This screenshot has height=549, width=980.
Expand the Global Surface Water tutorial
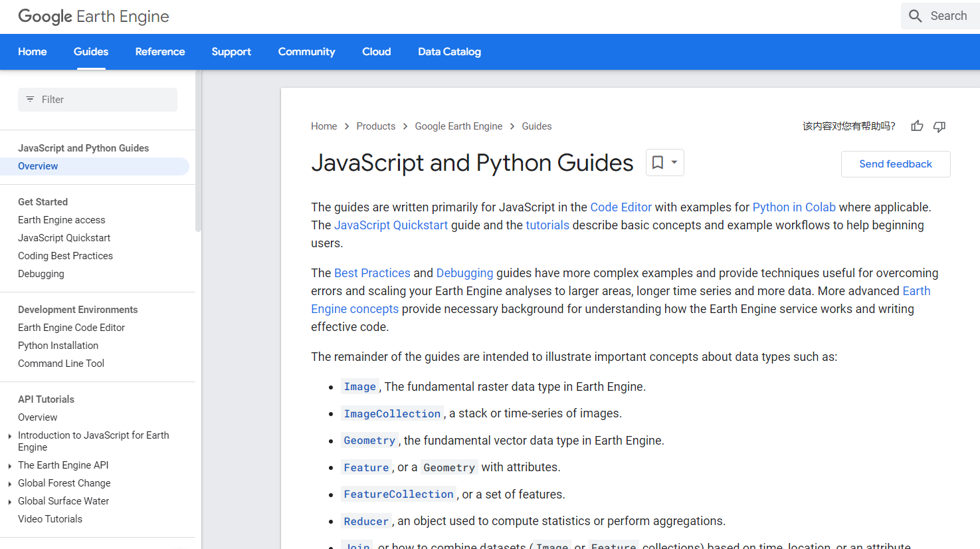click(x=9, y=502)
